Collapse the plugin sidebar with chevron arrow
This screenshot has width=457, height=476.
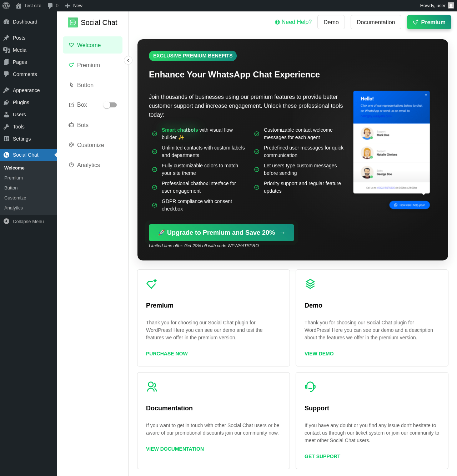tap(128, 60)
